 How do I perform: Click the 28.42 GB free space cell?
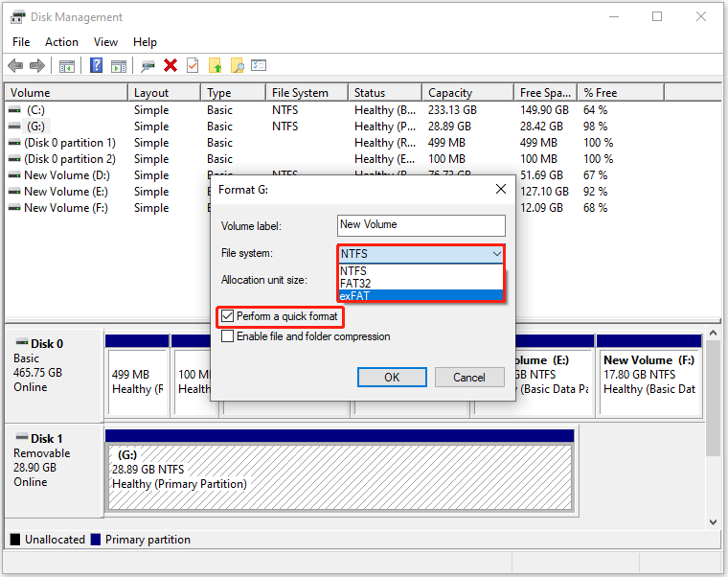(541, 127)
